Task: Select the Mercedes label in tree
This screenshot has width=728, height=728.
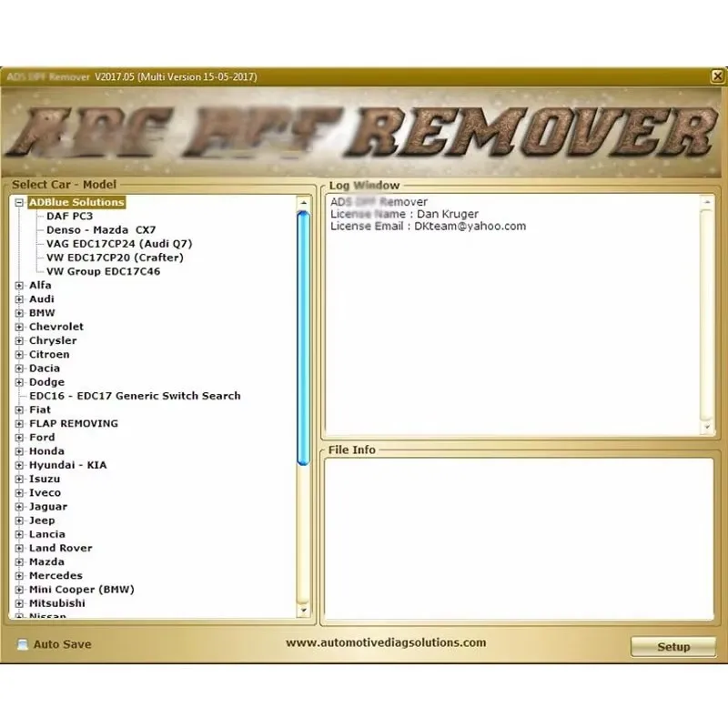Action: [x=56, y=576]
